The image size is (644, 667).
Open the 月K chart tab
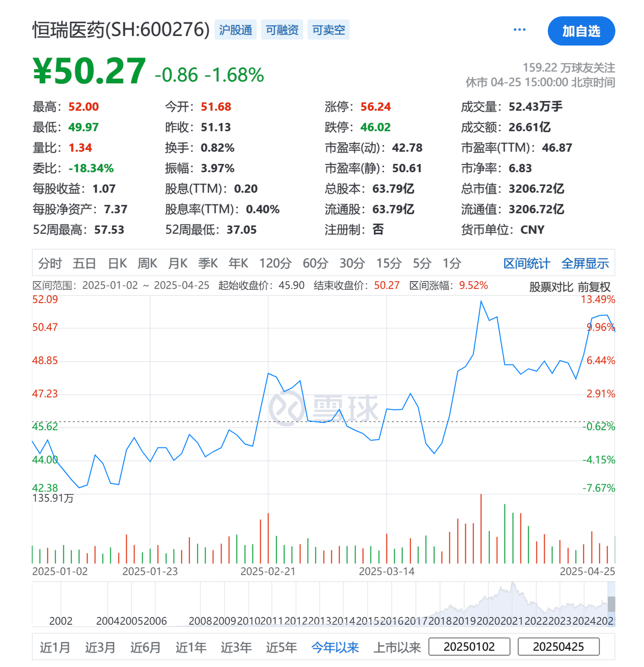[x=178, y=263]
